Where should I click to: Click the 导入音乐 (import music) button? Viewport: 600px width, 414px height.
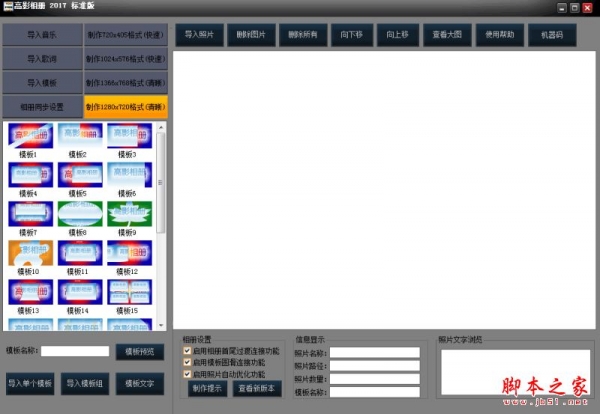point(42,35)
